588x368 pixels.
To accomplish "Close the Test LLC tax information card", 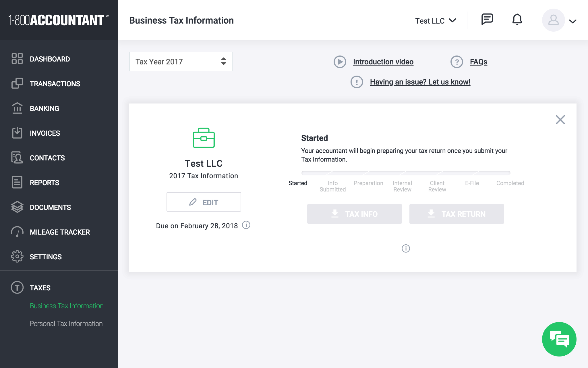I will click(560, 120).
